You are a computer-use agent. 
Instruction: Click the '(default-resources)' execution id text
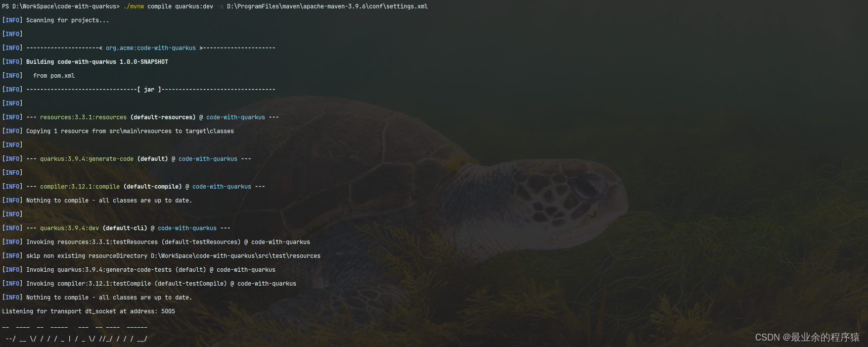[x=163, y=117]
